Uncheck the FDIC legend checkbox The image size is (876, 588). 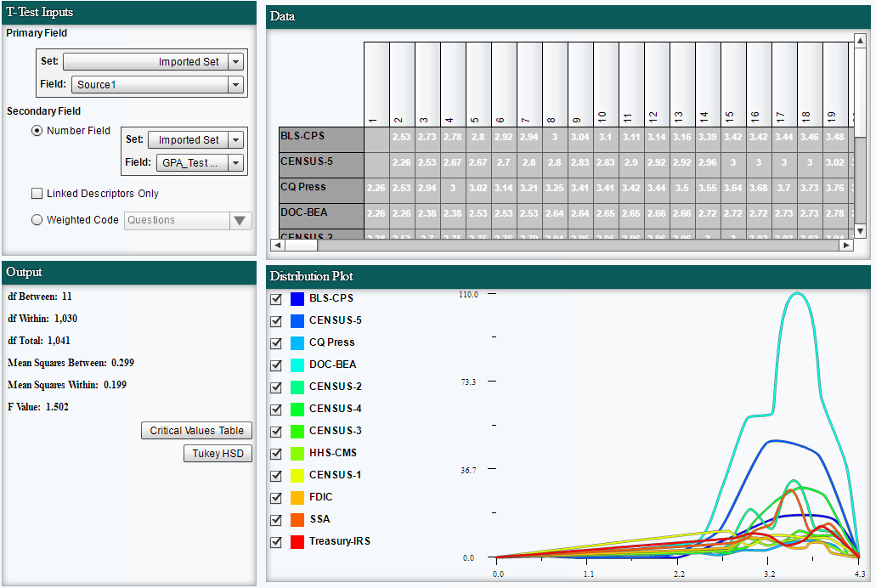[276, 497]
